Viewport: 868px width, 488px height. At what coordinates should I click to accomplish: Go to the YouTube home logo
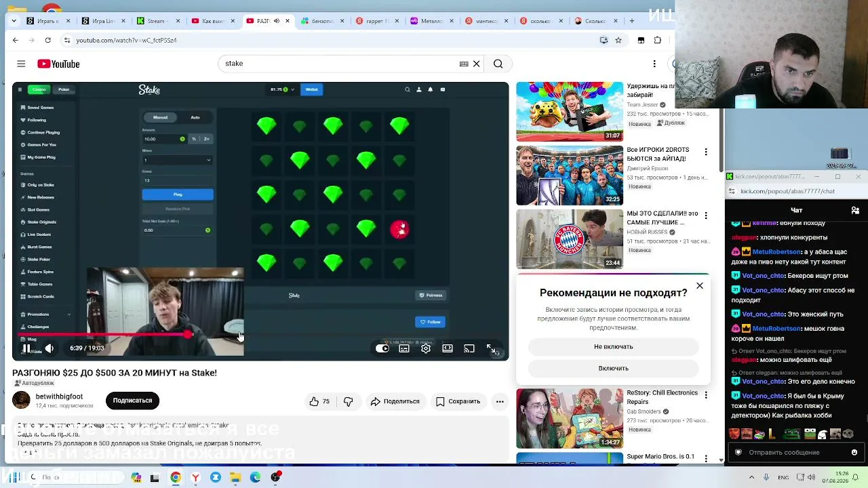58,64
